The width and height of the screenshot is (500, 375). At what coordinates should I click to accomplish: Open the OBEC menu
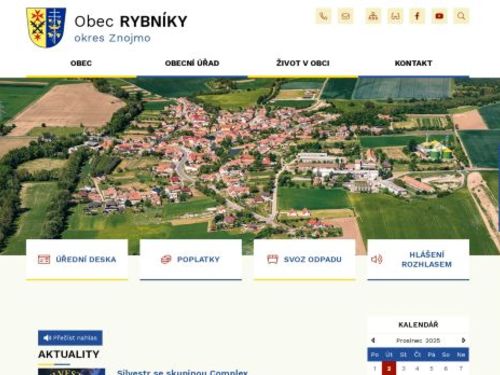point(81,63)
